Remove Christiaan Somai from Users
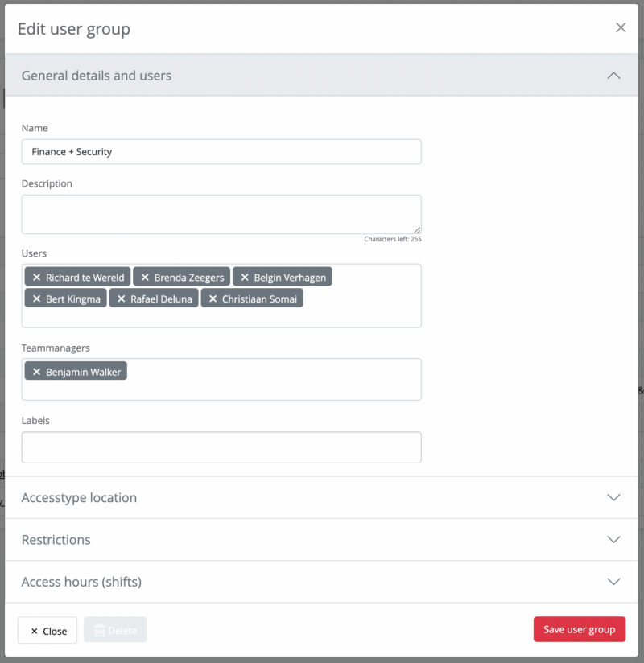 [x=212, y=298]
